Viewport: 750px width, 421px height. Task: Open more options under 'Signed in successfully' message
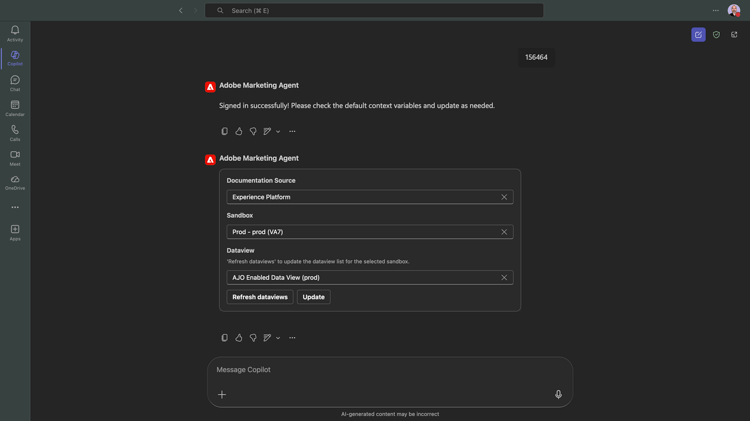[292, 131]
